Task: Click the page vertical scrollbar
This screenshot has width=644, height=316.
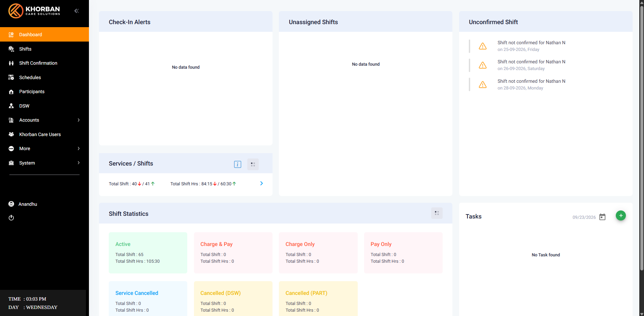Action: tap(642, 137)
